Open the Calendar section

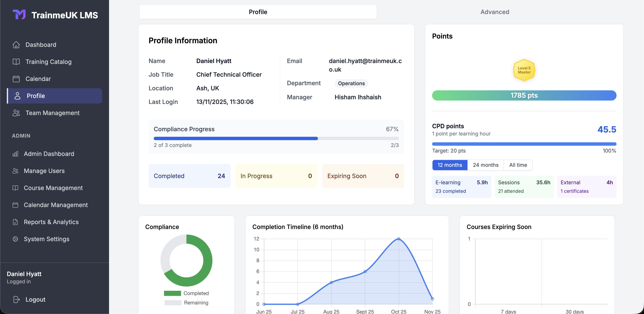pos(38,79)
